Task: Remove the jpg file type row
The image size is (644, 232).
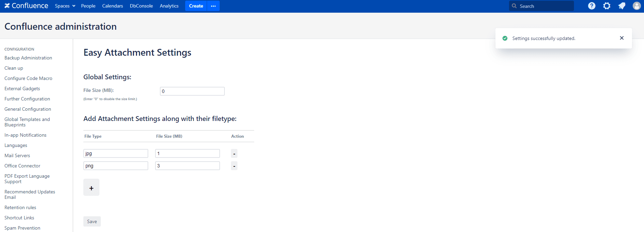Action: (x=234, y=154)
